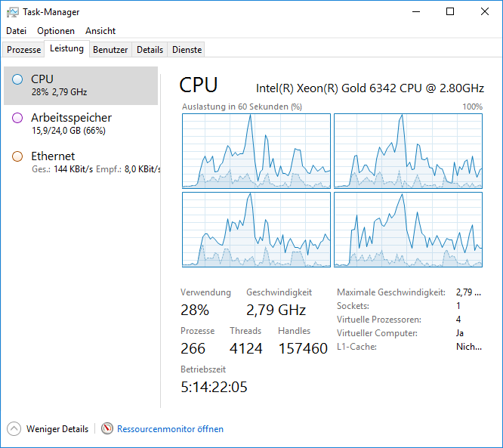503x448 pixels.
Task: Switch to the Prozesse tab
Action: [23, 50]
